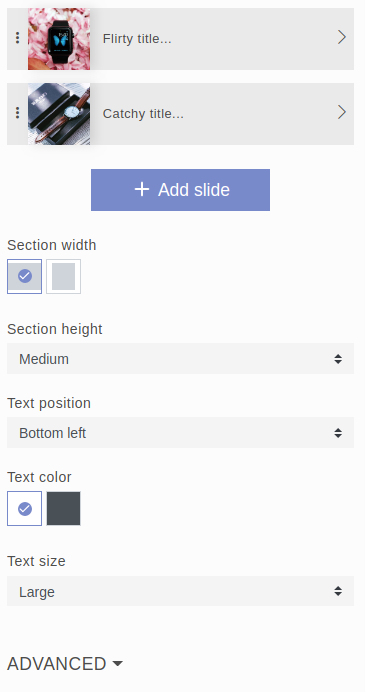Select the white Text color swatch
The width and height of the screenshot is (365, 692).
(x=25, y=508)
